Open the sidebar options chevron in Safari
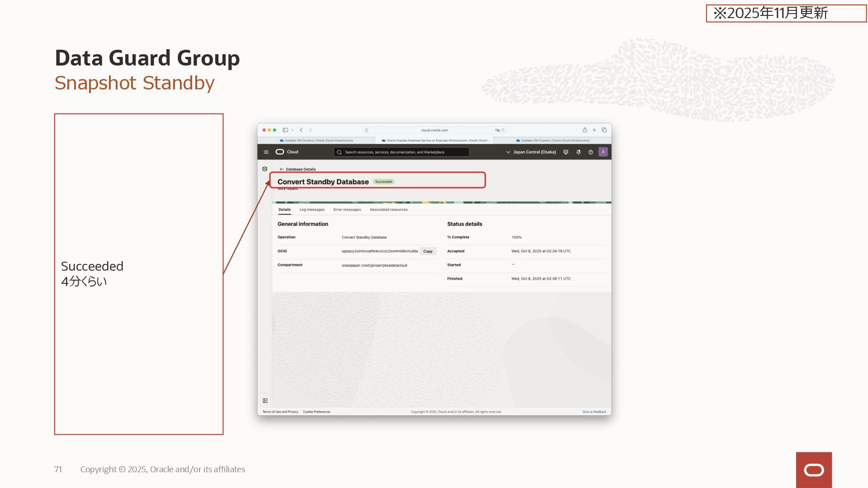The height and width of the screenshot is (488, 868). (x=292, y=130)
